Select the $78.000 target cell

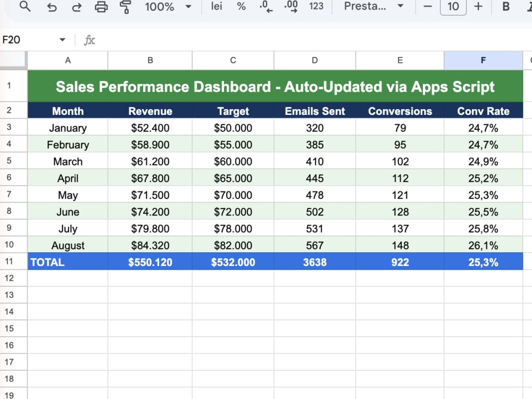233,228
